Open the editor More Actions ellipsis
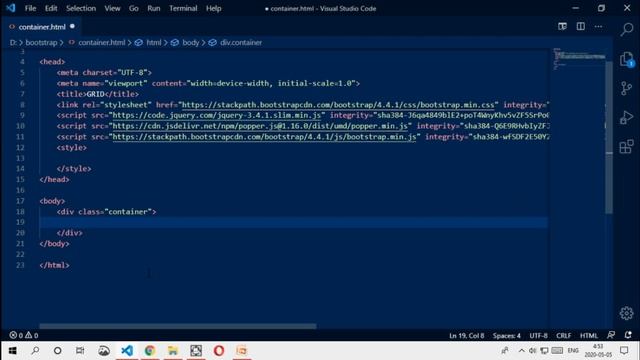The height and width of the screenshot is (360, 640). [x=598, y=27]
